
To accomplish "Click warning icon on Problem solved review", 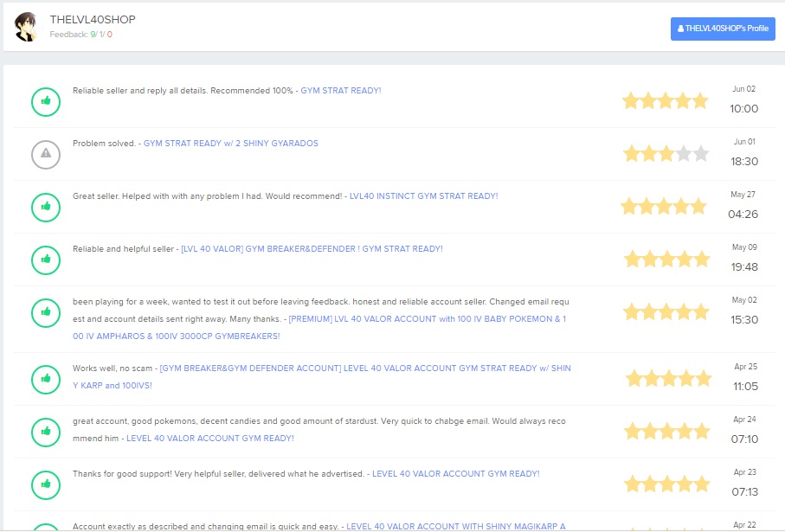I will [x=46, y=154].
